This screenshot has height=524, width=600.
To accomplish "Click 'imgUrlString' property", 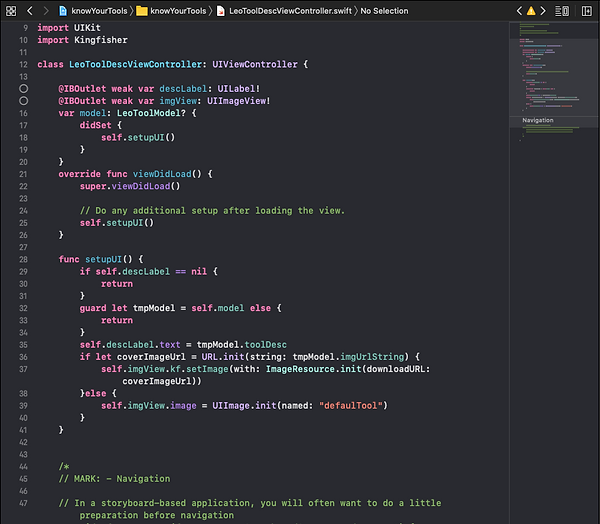I will pyautogui.click(x=372, y=357).
